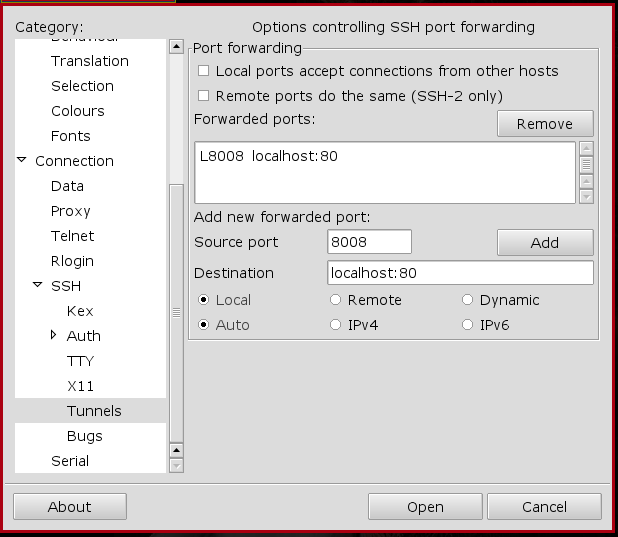Click the Source port input field
This screenshot has width=618, height=537.
369,242
